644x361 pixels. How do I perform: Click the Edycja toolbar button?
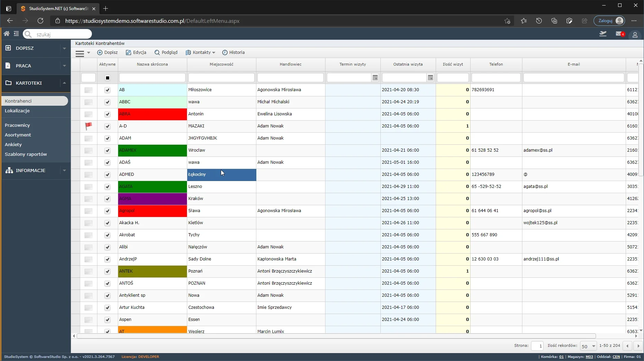click(136, 53)
